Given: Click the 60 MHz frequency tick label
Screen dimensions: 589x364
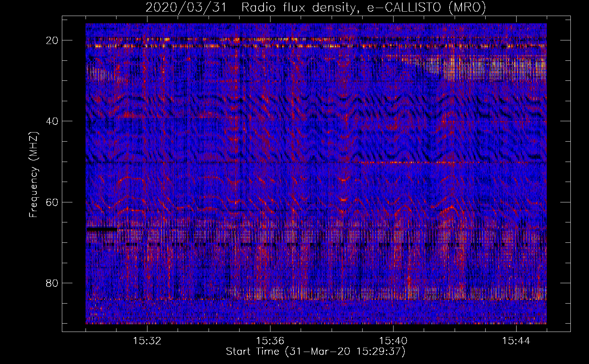Looking at the screenshot, I should pyautogui.click(x=52, y=202).
